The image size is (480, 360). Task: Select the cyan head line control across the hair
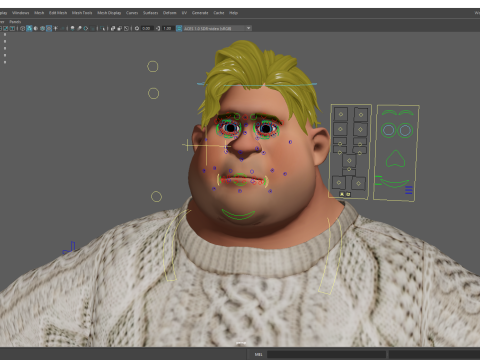257,84
